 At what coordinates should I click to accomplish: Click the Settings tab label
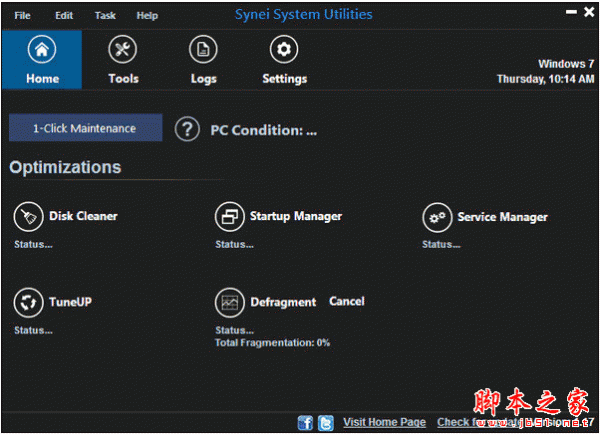285,79
